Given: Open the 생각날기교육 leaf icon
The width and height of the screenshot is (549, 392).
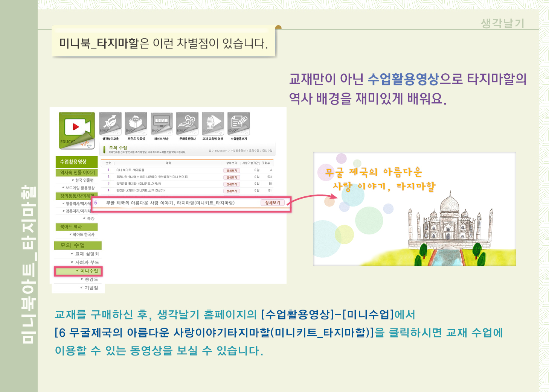Looking at the screenshot, I should point(110,123).
